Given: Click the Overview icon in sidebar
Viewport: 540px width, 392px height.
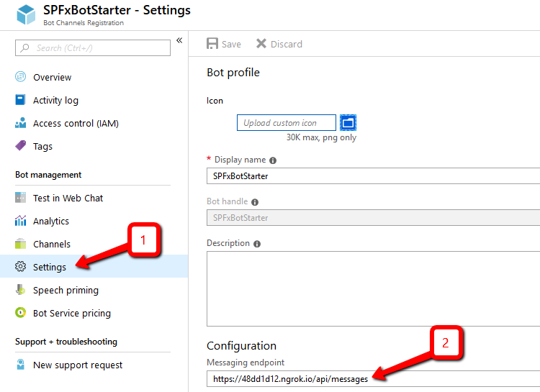Looking at the screenshot, I should point(20,77).
